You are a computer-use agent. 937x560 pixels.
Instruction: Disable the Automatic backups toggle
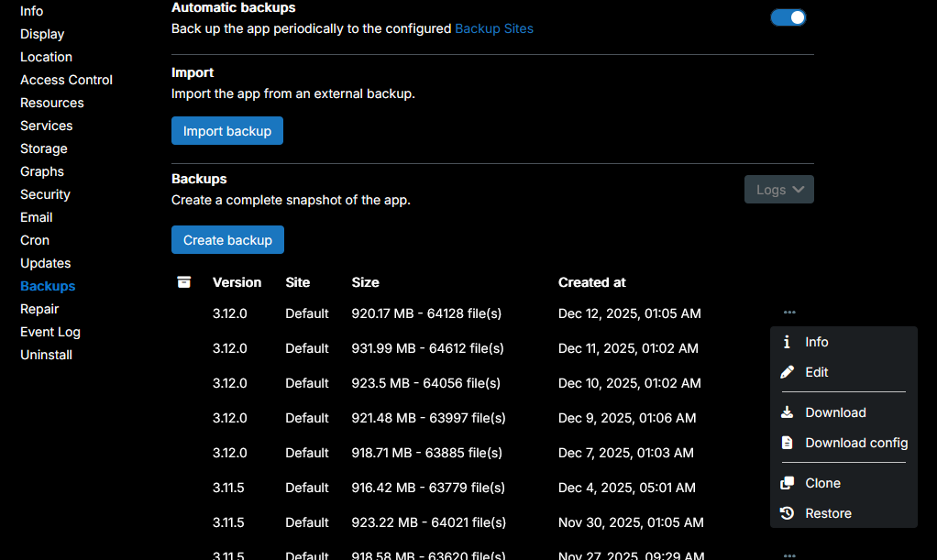[788, 17]
